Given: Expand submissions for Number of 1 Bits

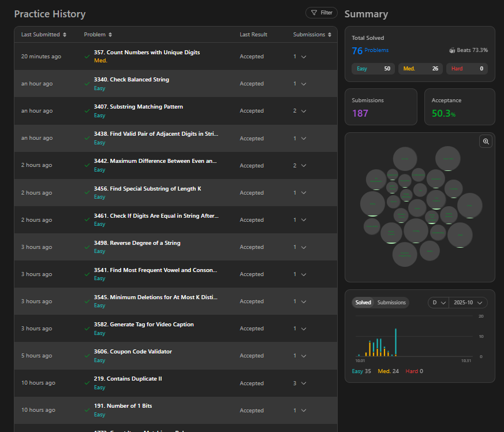Looking at the screenshot, I should click(304, 411).
